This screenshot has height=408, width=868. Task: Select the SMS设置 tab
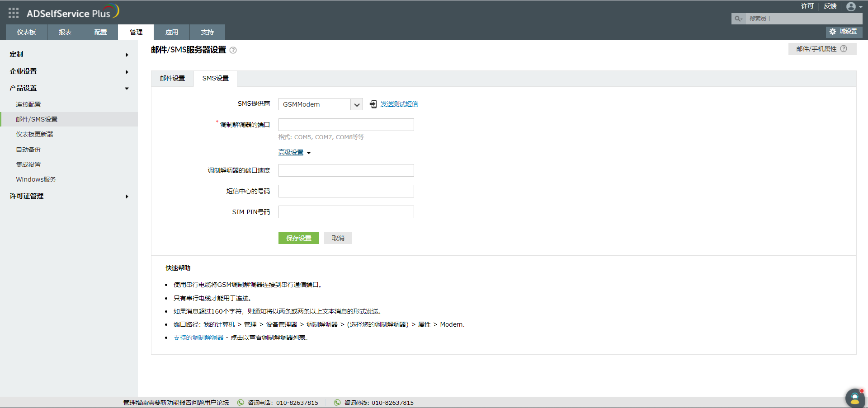tap(216, 78)
